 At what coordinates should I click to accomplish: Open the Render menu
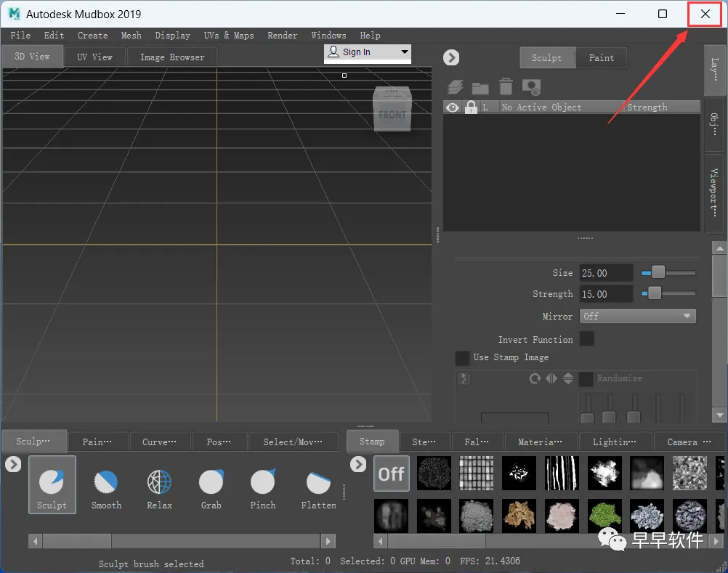tap(283, 36)
